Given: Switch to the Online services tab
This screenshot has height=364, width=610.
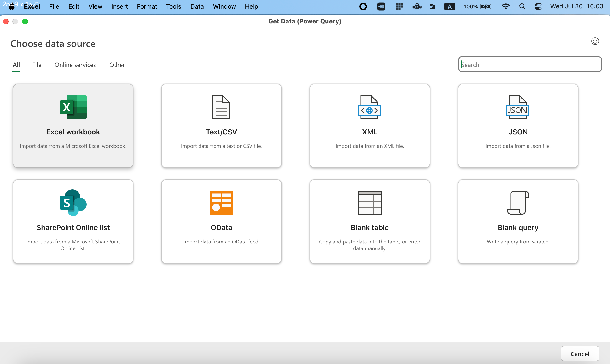Looking at the screenshot, I should point(75,65).
